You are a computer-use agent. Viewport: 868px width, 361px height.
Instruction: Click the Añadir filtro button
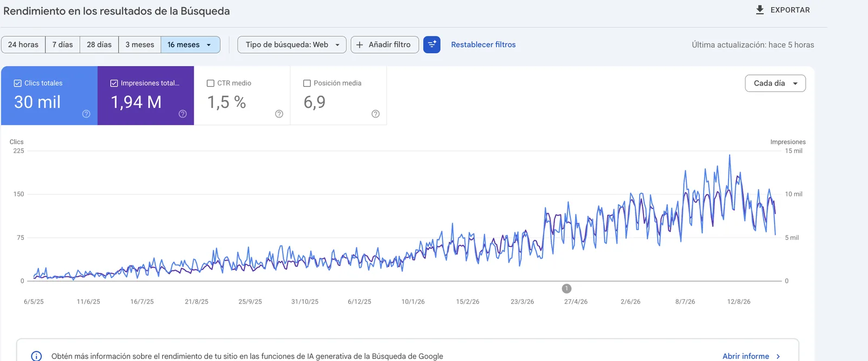click(x=385, y=45)
